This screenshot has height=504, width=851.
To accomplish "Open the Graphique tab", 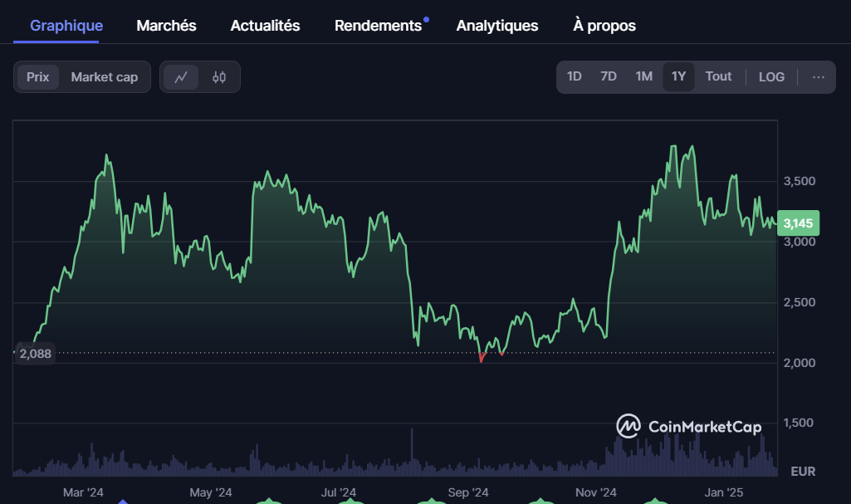I will coord(66,26).
